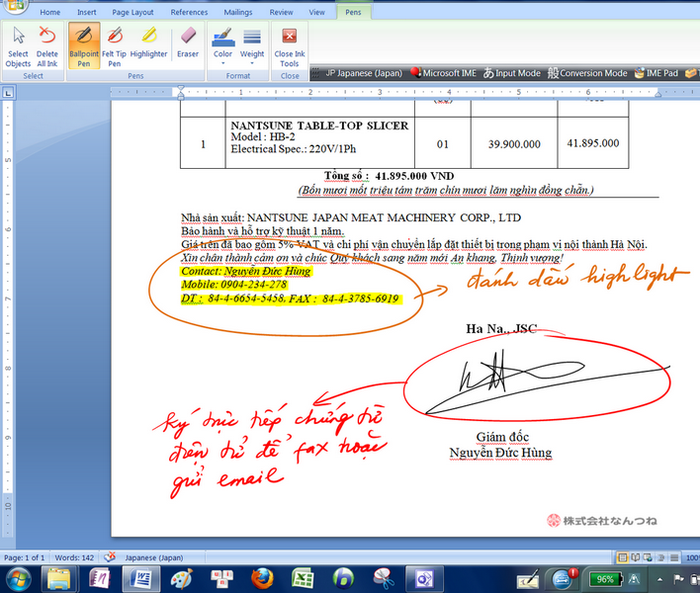Click Select Objects in the ribbon

click(18, 45)
